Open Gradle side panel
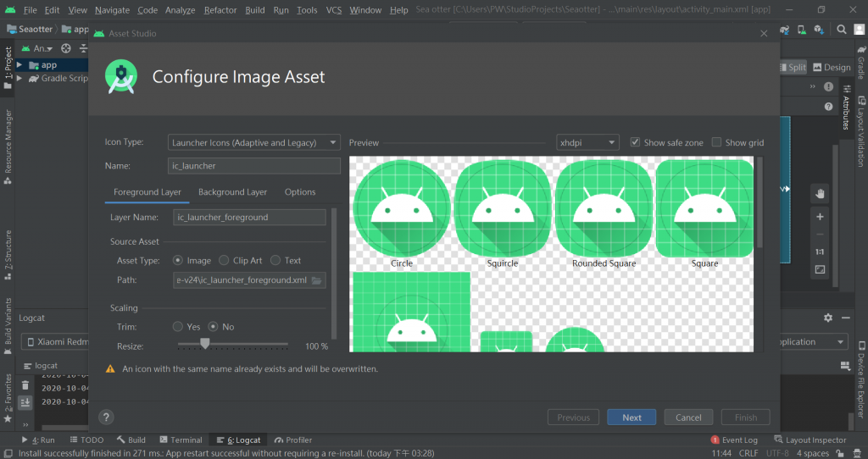868x459 pixels. [861, 62]
